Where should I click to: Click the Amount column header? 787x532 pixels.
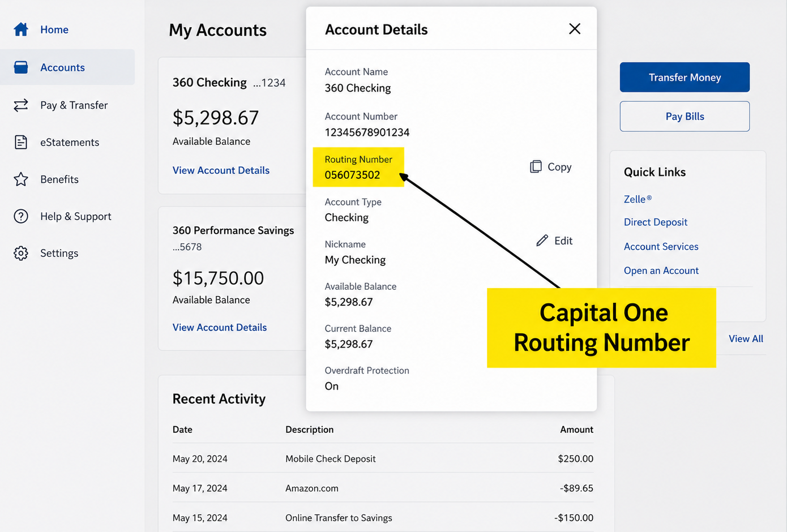[x=576, y=430]
